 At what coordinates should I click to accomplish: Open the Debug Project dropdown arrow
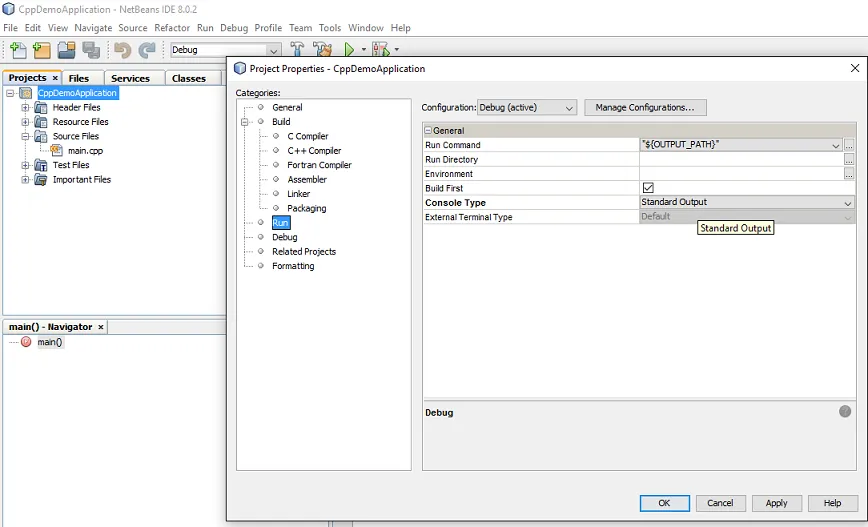pos(396,50)
